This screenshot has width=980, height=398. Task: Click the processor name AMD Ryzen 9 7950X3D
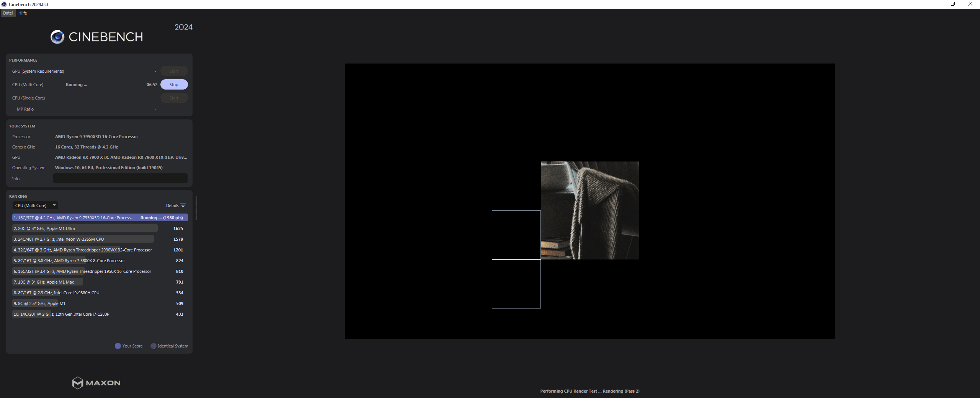pos(96,137)
